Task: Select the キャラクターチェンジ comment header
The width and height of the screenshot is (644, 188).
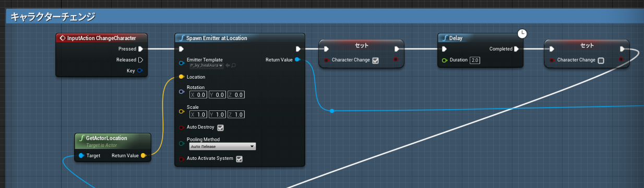Action: (x=53, y=17)
